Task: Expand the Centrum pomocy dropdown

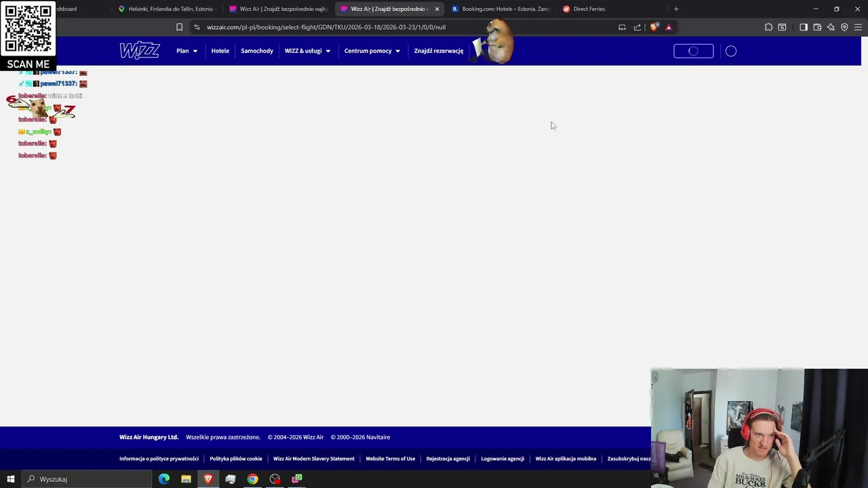Action: coord(372,51)
